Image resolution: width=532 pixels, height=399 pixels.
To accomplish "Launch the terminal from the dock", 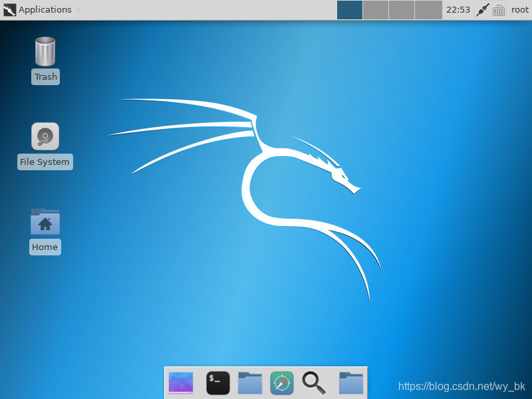I will tap(218, 383).
